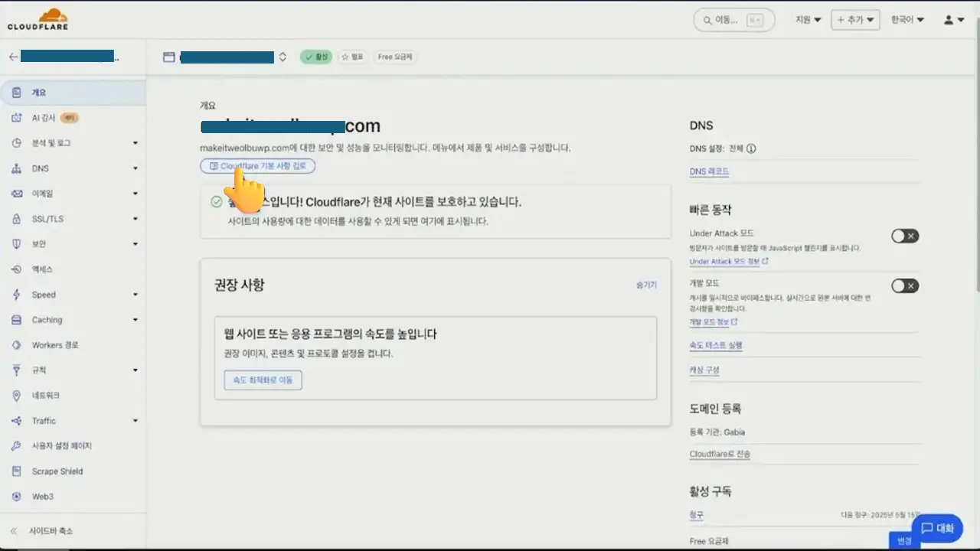
Task: Click the Traffic sidebar icon
Action: pyautogui.click(x=16, y=421)
